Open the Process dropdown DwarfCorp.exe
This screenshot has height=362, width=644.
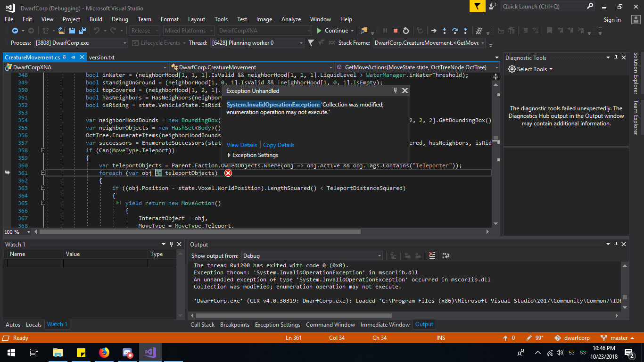tap(81, 43)
